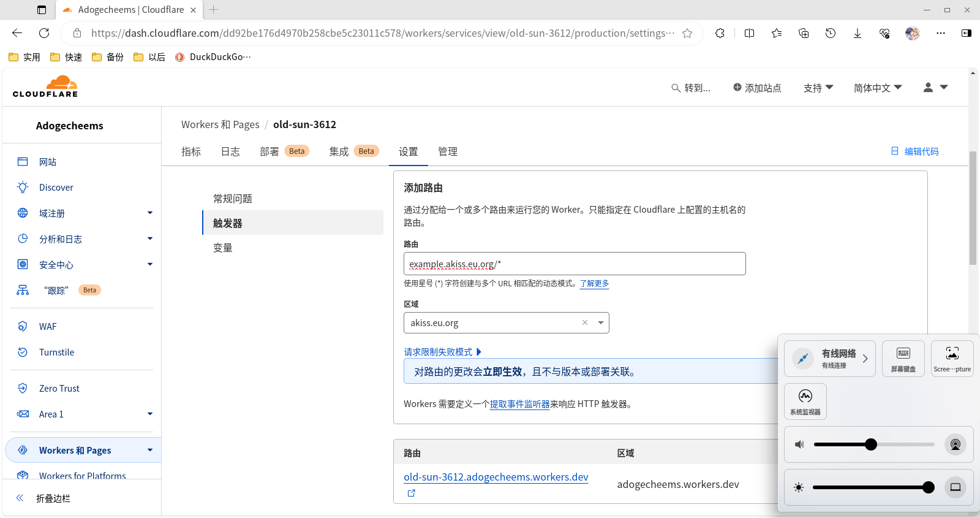Viewport: 980px width, 518px height.
Task: Open the 网站 sidebar item
Action: [x=47, y=162]
